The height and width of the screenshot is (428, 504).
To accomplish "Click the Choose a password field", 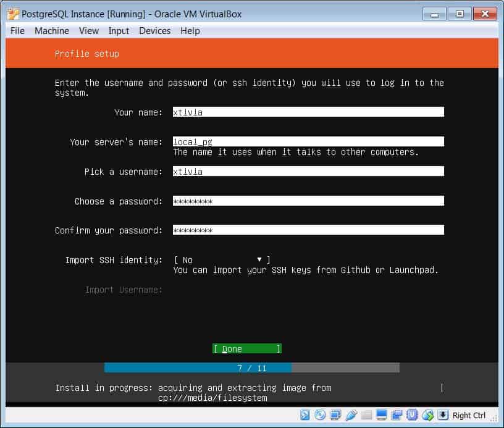I will (308, 201).
